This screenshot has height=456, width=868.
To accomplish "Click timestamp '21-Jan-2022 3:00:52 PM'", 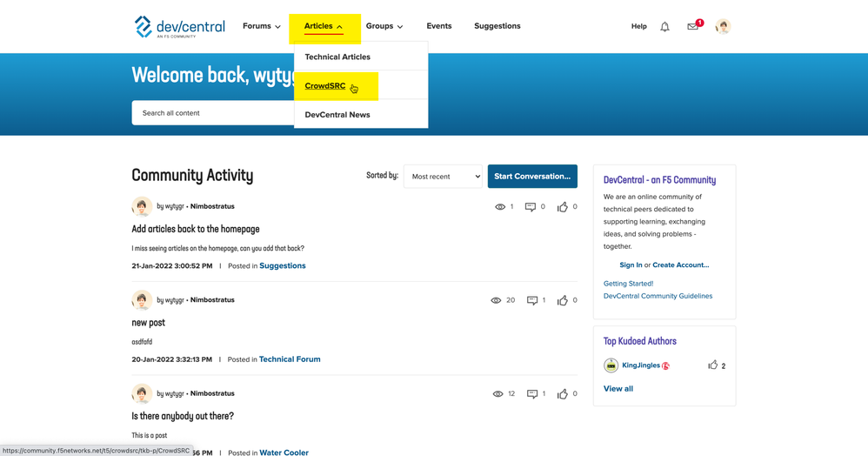I will pyautogui.click(x=172, y=266).
